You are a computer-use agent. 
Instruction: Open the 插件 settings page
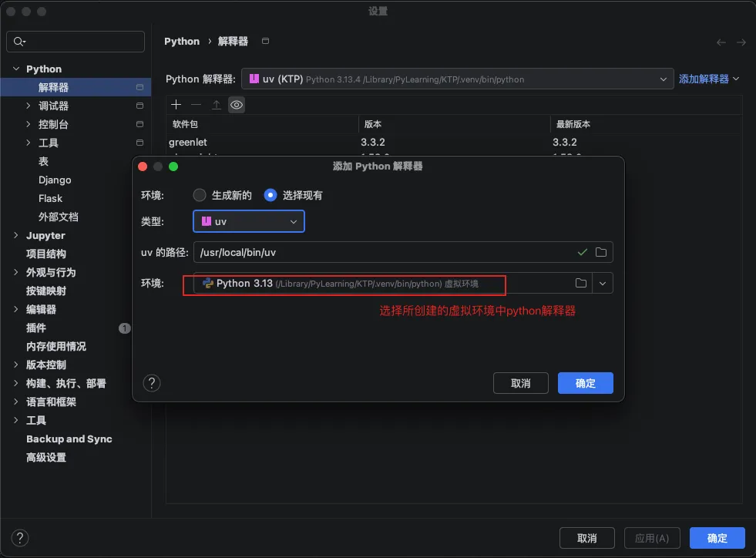tap(36, 328)
